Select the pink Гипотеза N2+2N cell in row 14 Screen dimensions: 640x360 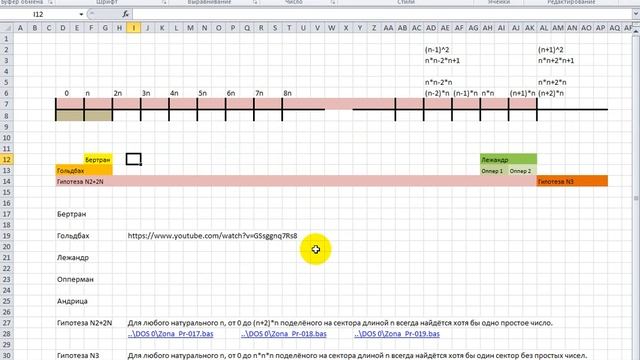tap(296, 181)
